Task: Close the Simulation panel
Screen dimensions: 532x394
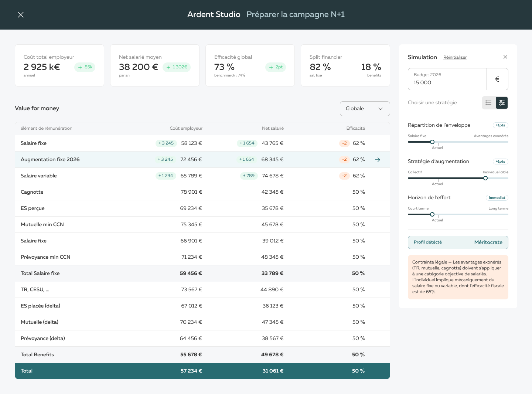Action: 505,57
